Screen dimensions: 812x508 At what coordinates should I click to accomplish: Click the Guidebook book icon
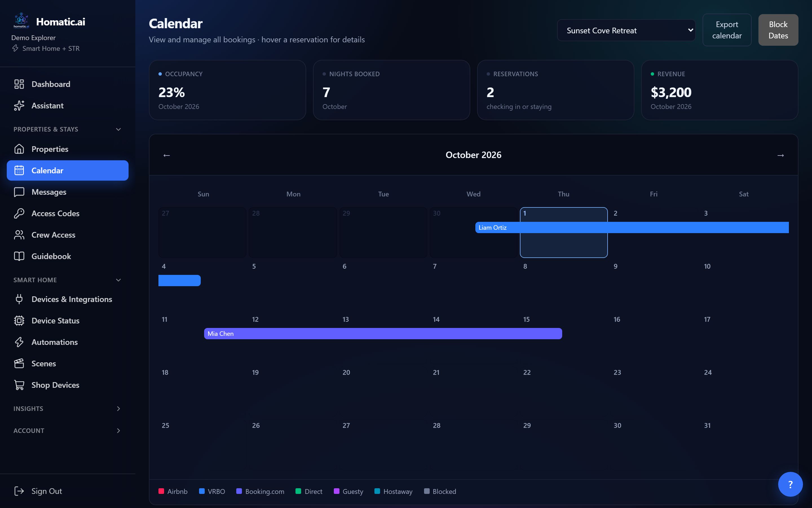(x=19, y=256)
